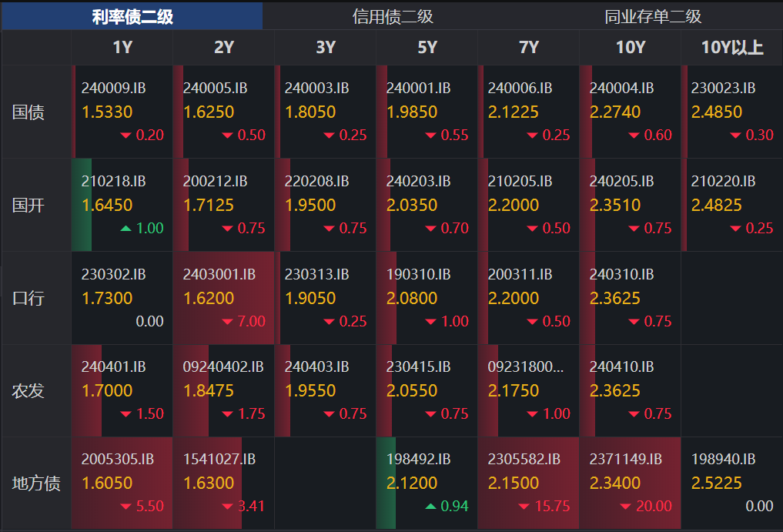
Task: Click the red down arrow beside 5.50
Action: click(125, 507)
